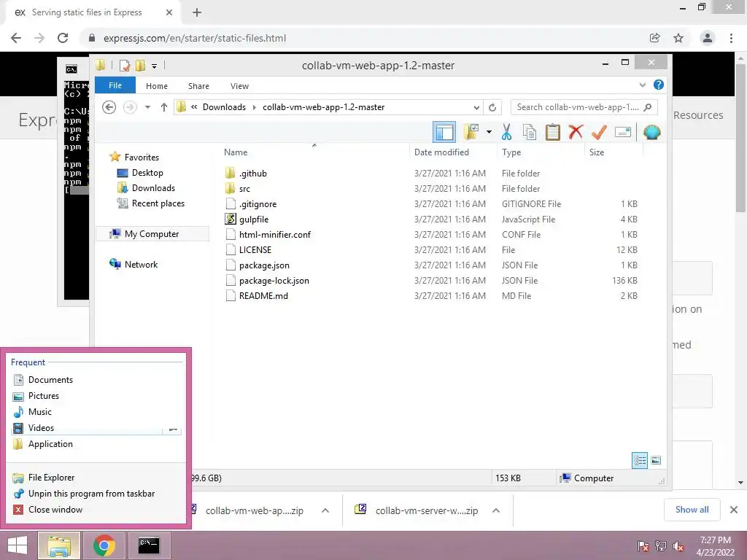747x560 pixels.
Task: Click the red X Delete icon
Action: [x=576, y=132]
